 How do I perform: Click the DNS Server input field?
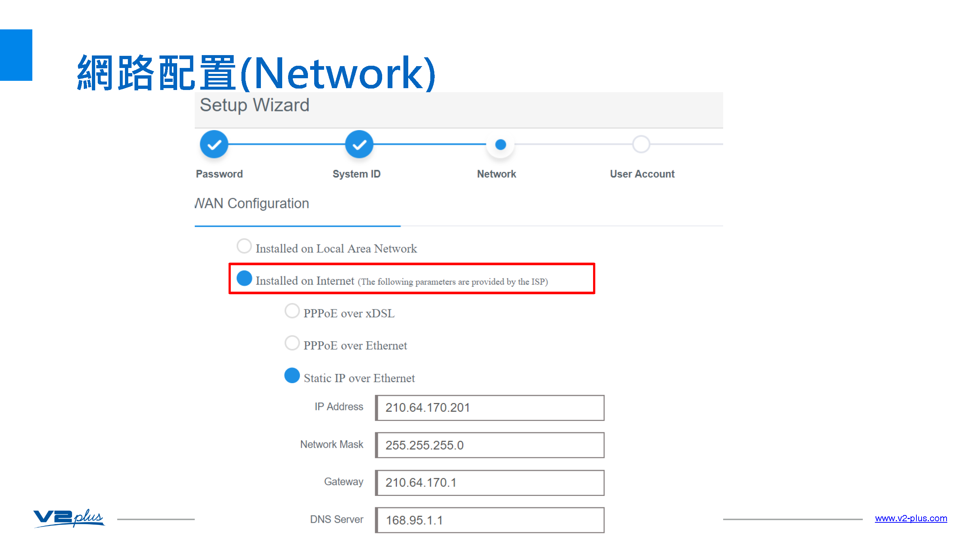[489, 520]
